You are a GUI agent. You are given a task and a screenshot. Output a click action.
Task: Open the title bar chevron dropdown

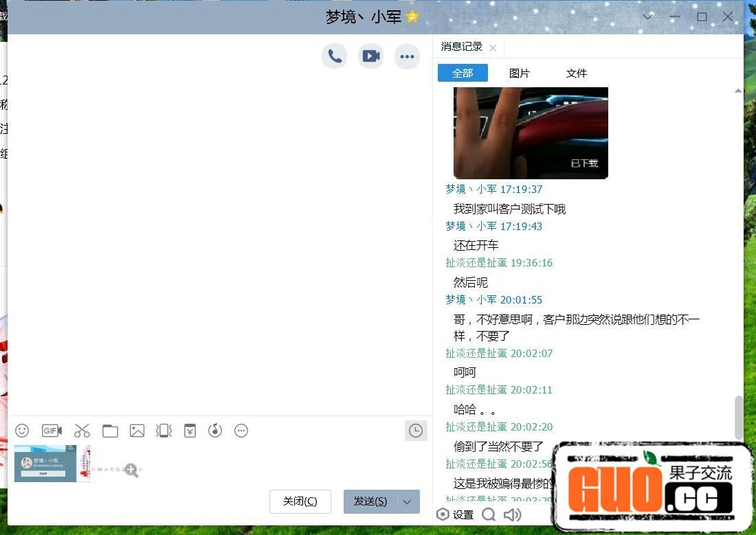click(x=647, y=16)
